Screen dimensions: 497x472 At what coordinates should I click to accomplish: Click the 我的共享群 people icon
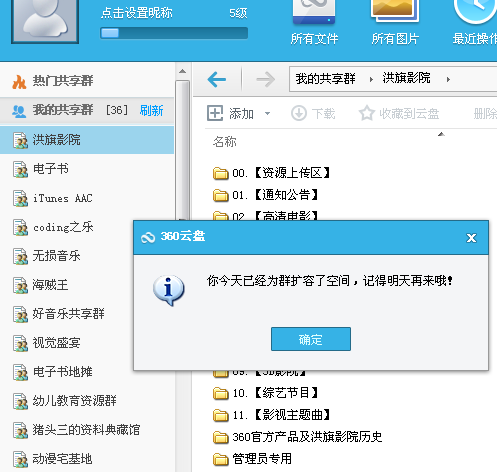(x=19, y=111)
